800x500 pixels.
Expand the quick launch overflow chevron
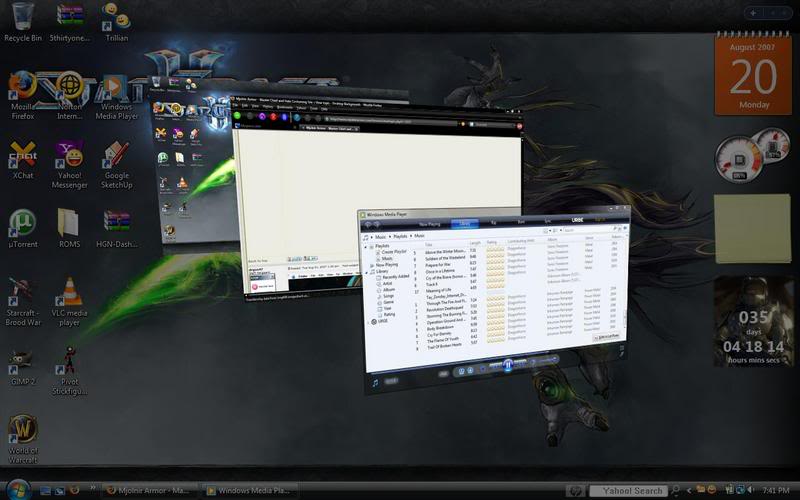pyautogui.click(x=92, y=488)
